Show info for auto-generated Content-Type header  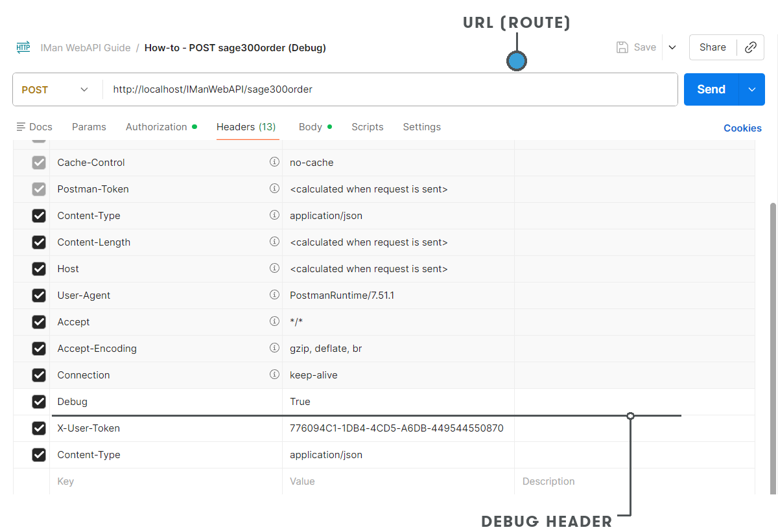click(274, 215)
